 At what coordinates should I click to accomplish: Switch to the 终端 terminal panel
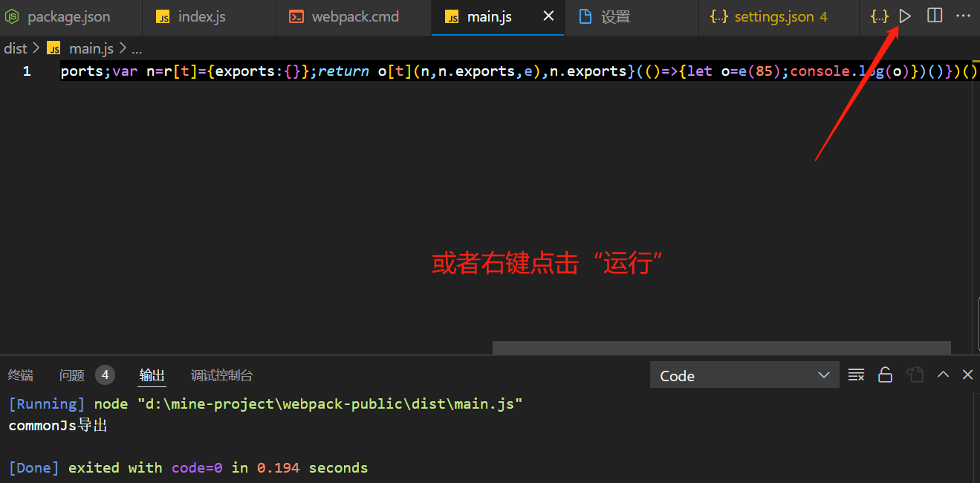(20, 375)
